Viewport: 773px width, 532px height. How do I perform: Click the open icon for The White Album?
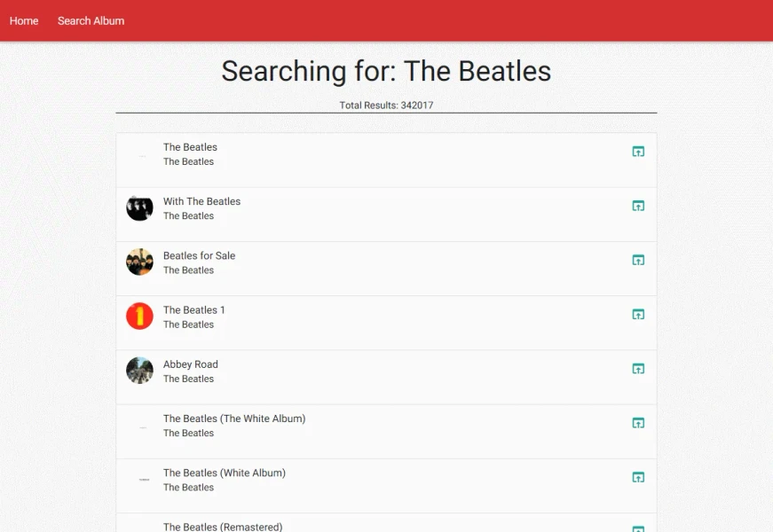tap(638, 423)
